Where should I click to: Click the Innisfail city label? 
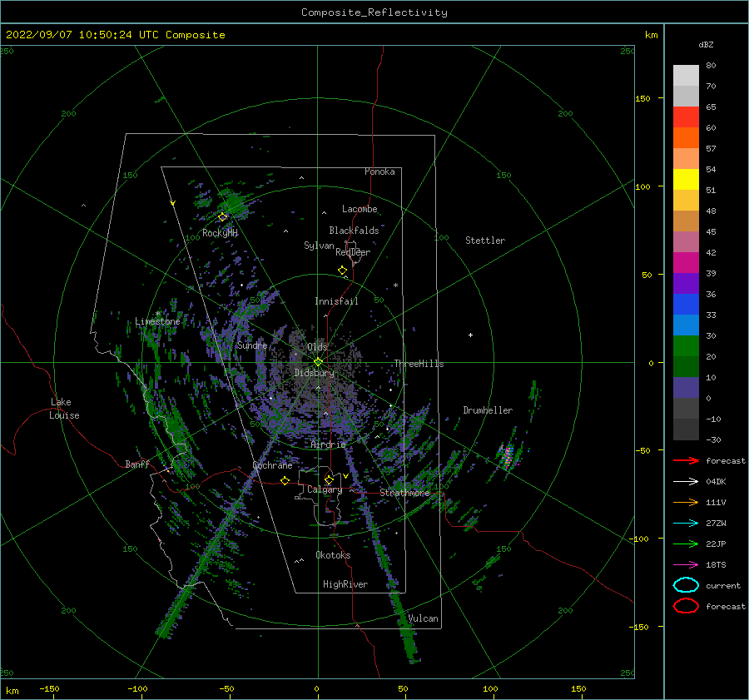click(x=336, y=301)
